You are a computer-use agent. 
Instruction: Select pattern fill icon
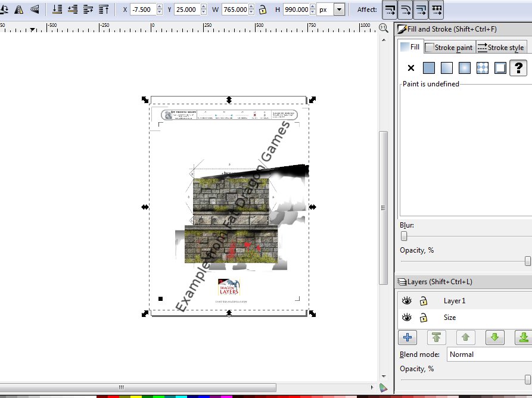click(x=483, y=68)
